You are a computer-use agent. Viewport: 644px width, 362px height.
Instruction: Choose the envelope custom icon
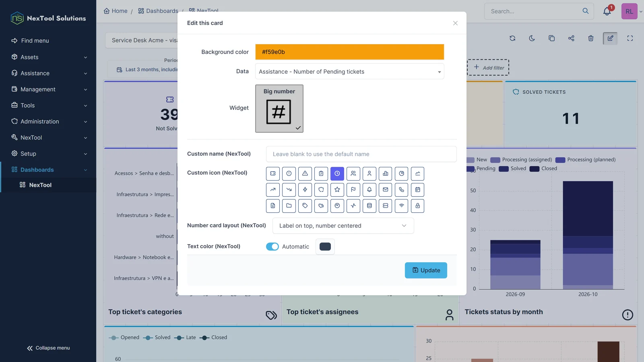tap(386, 190)
